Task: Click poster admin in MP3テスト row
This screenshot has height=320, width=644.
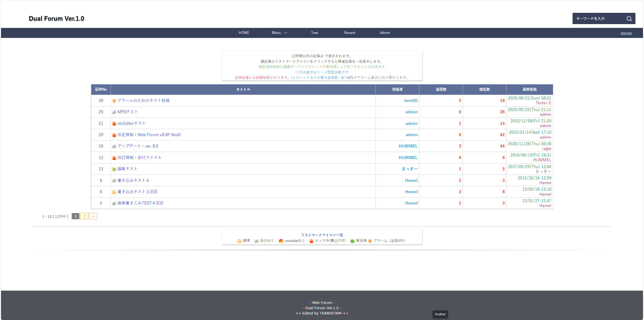Action: 412,112
